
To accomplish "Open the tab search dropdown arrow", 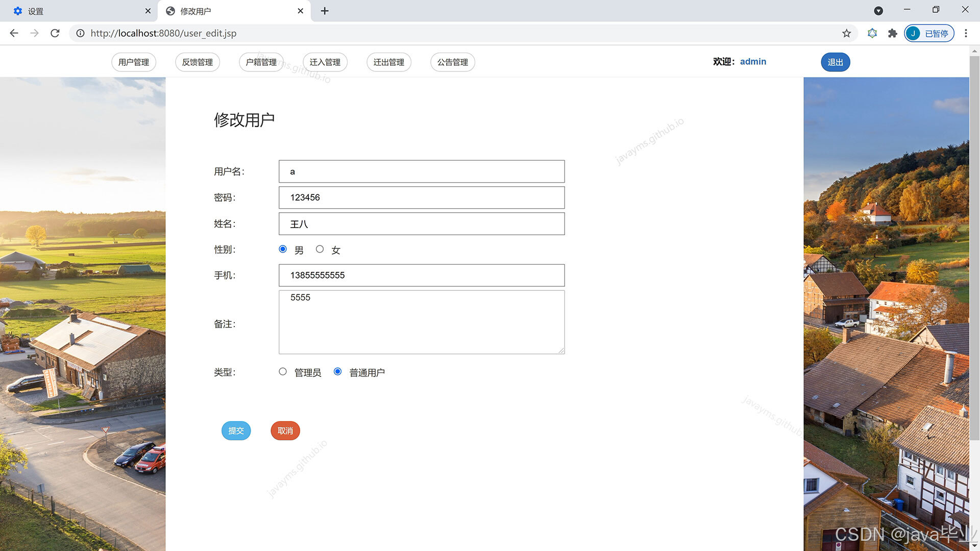I will 878,11.
